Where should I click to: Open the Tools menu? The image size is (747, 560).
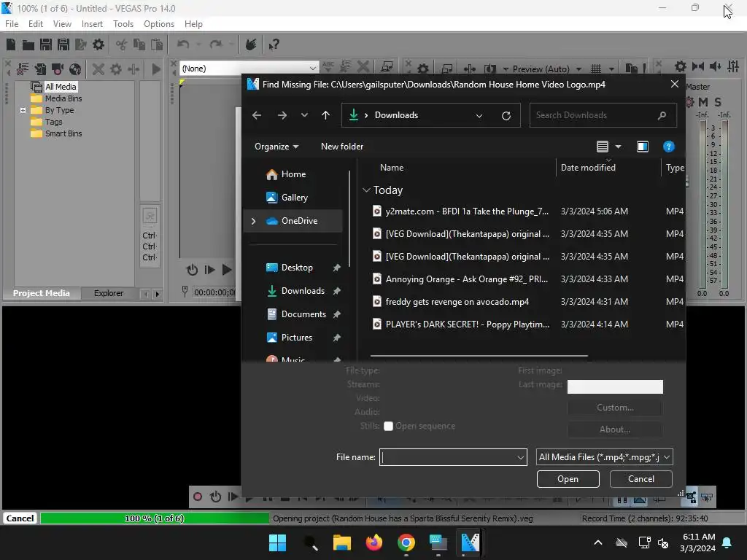click(x=123, y=24)
